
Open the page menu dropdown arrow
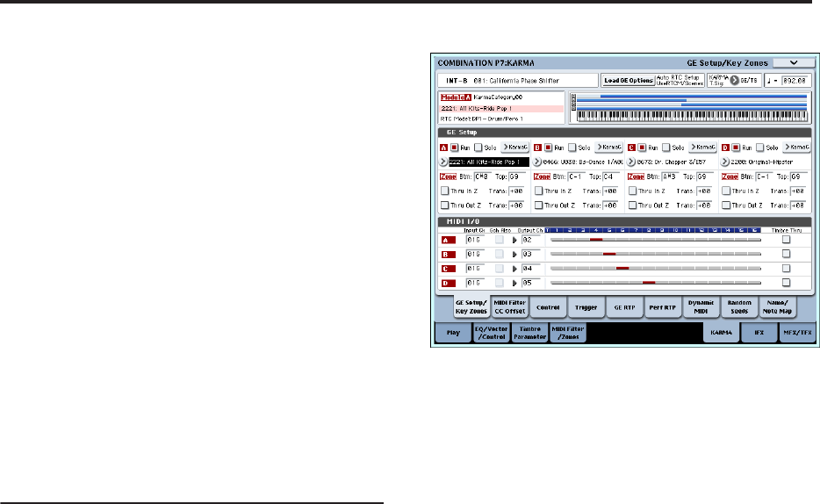tap(794, 62)
